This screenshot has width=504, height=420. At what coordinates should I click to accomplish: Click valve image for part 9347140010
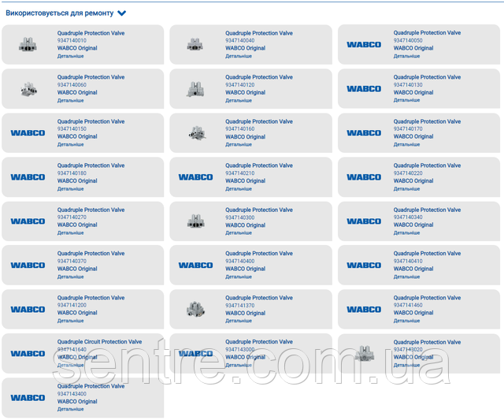coord(28,45)
